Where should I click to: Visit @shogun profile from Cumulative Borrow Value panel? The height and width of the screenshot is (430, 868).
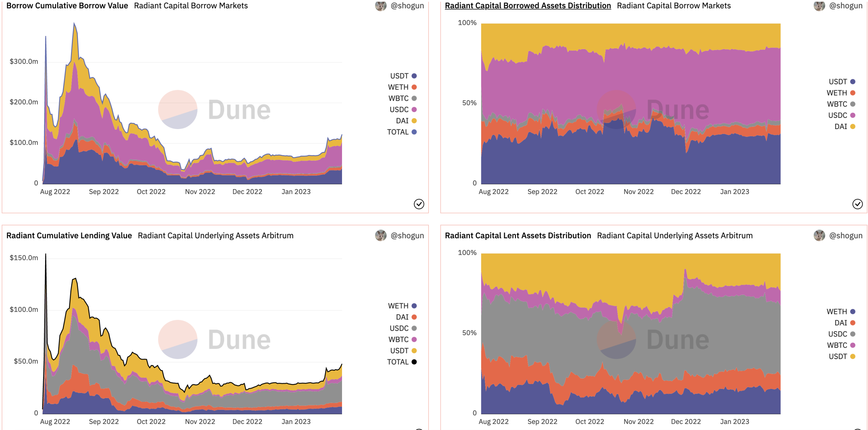click(407, 6)
